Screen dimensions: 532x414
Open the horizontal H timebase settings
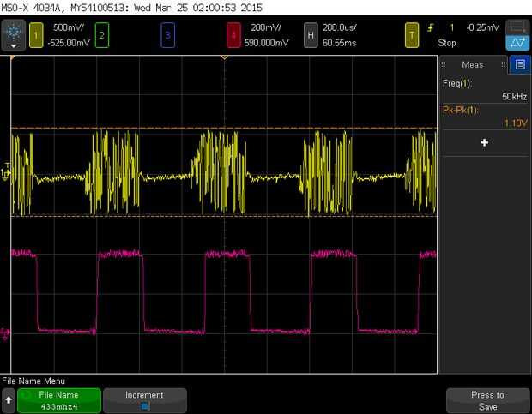(x=311, y=35)
